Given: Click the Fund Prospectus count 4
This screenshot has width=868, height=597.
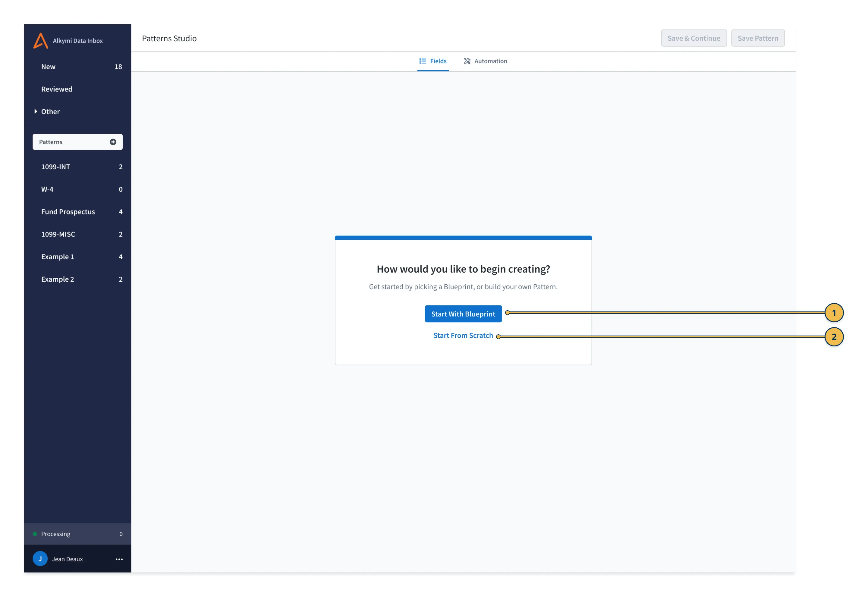Looking at the screenshot, I should pyautogui.click(x=121, y=212).
